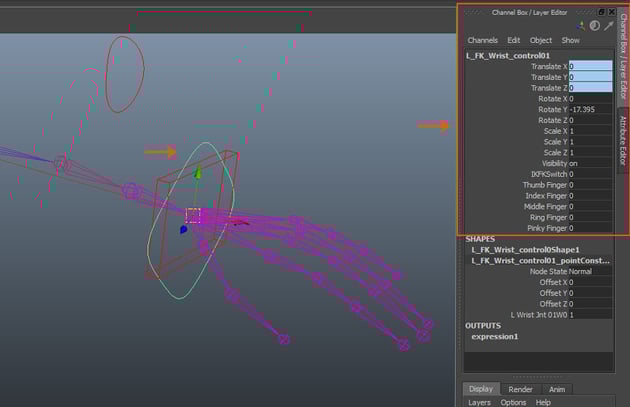This screenshot has height=407, width=630.
Task: Undock the Channel Box panel with float icon
Action: pyautogui.click(x=601, y=12)
